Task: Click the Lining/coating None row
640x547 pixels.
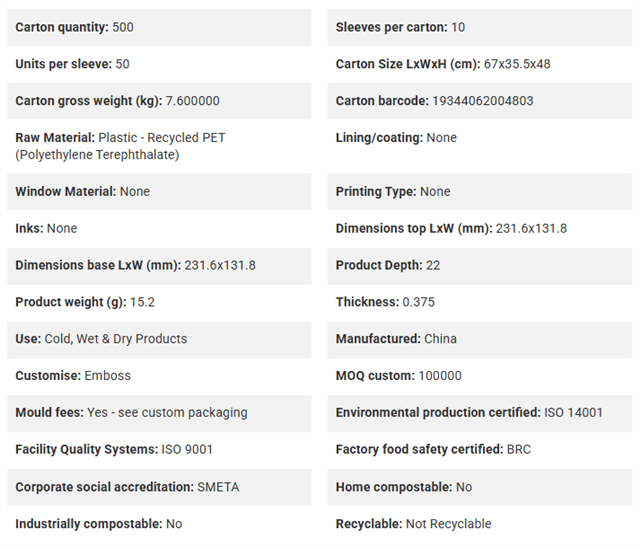Action: 480,146
